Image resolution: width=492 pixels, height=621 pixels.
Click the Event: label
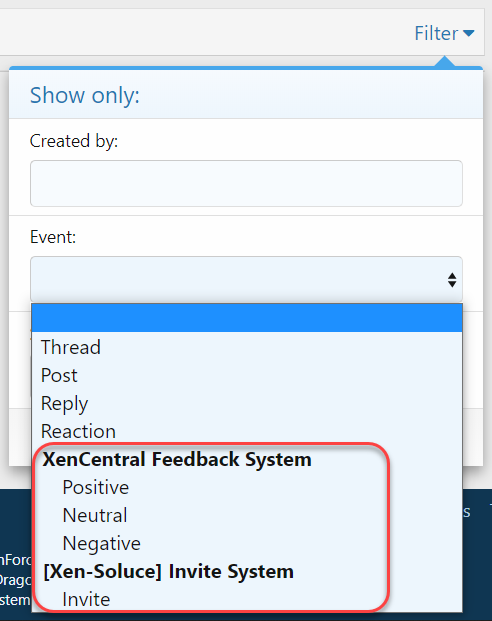[x=53, y=237]
